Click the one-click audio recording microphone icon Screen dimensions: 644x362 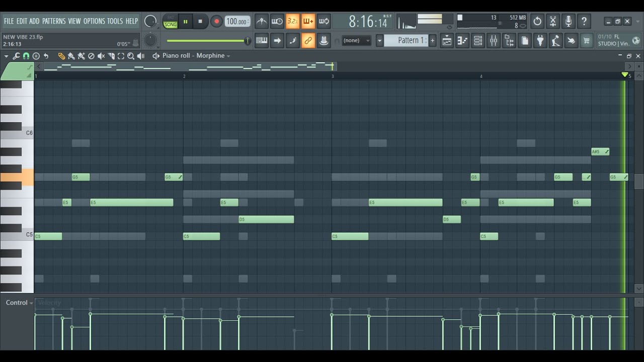coord(569,21)
